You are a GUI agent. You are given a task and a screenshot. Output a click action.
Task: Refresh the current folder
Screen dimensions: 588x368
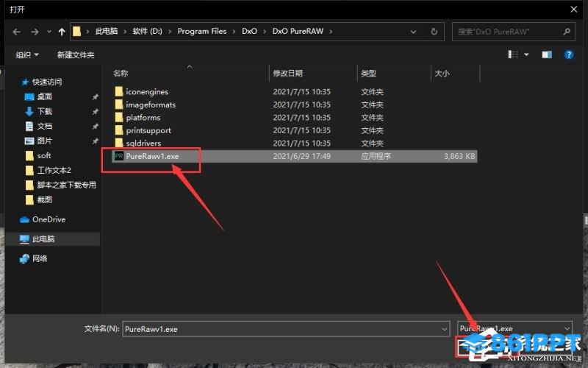point(434,32)
